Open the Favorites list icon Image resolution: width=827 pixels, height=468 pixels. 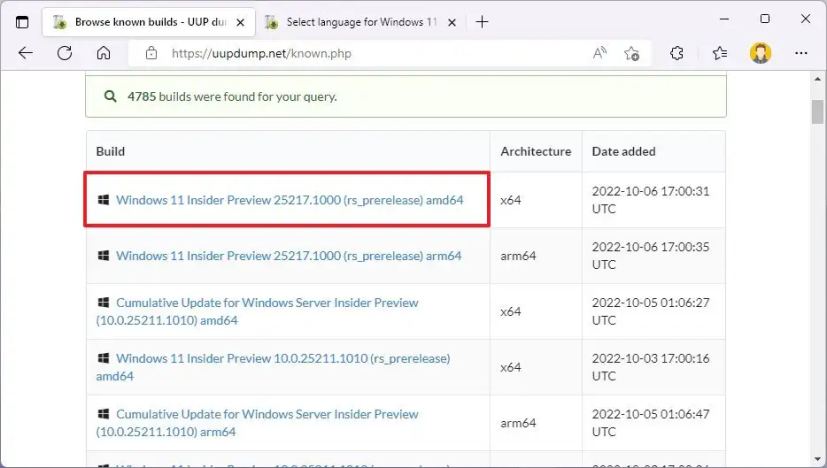(719, 53)
